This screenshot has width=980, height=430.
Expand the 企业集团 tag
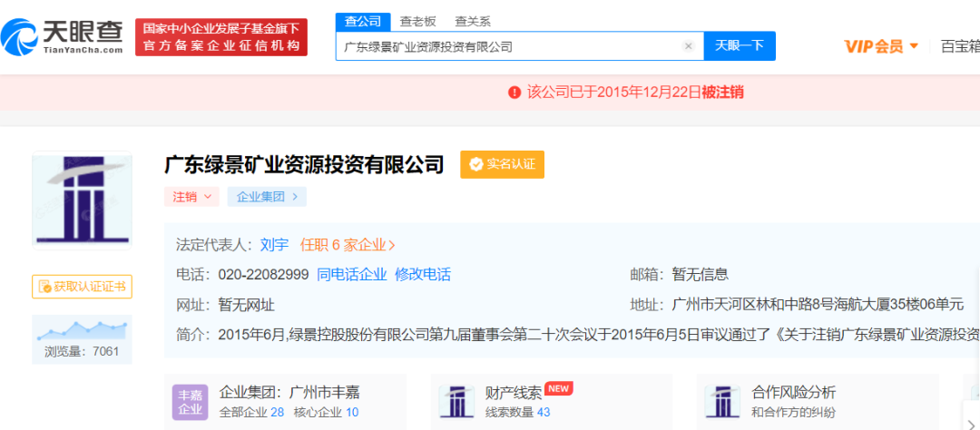(x=267, y=197)
